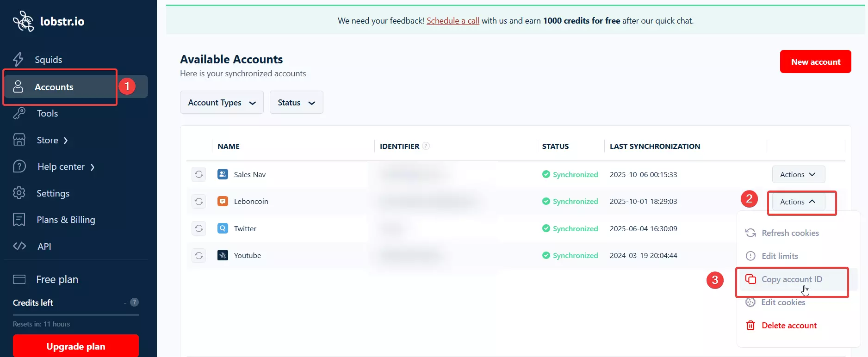Click the Identifier help question icon
The width and height of the screenshot is (868, 357).
[x=426, y=146]
